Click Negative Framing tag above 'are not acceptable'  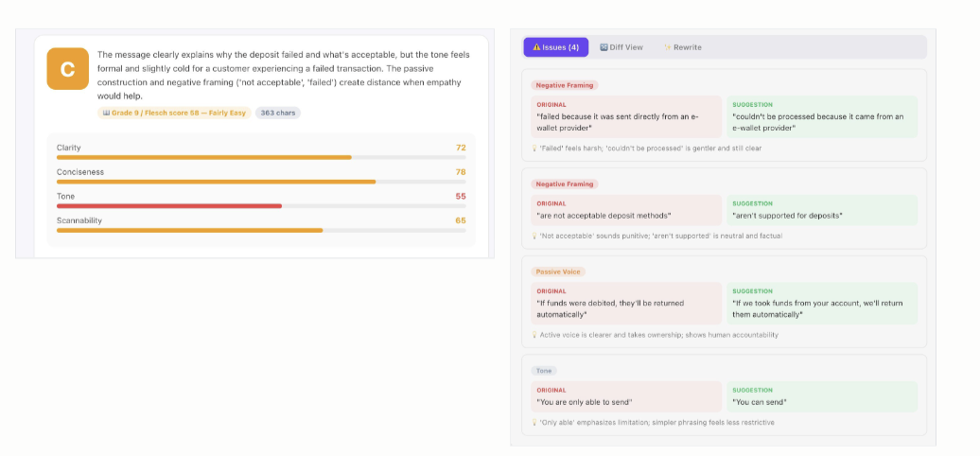(x=565, y=184)
